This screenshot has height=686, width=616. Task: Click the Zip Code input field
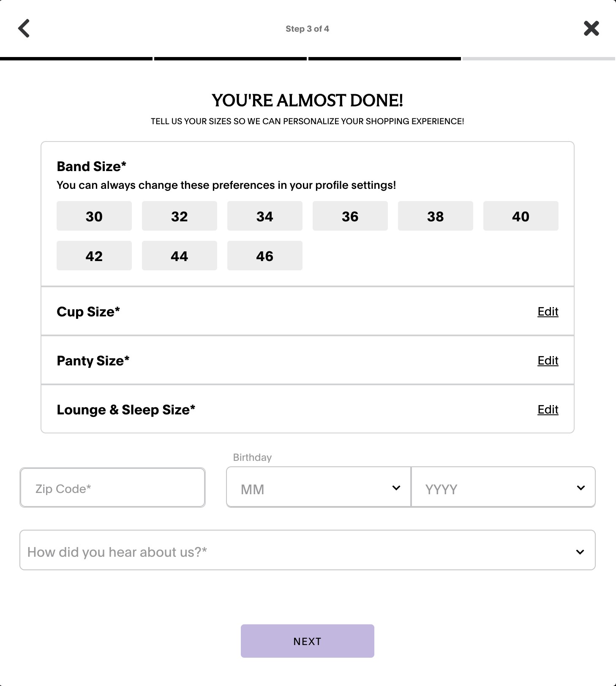coord(112,487)
